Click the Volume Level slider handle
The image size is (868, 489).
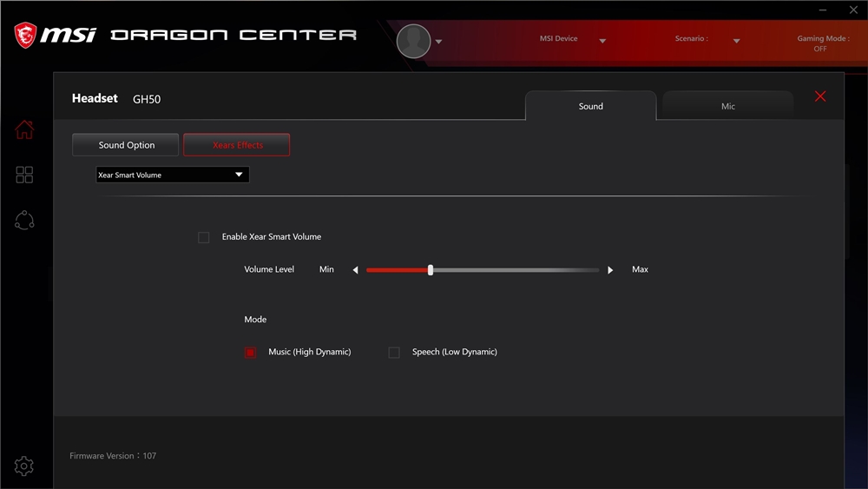click(431, 270)
